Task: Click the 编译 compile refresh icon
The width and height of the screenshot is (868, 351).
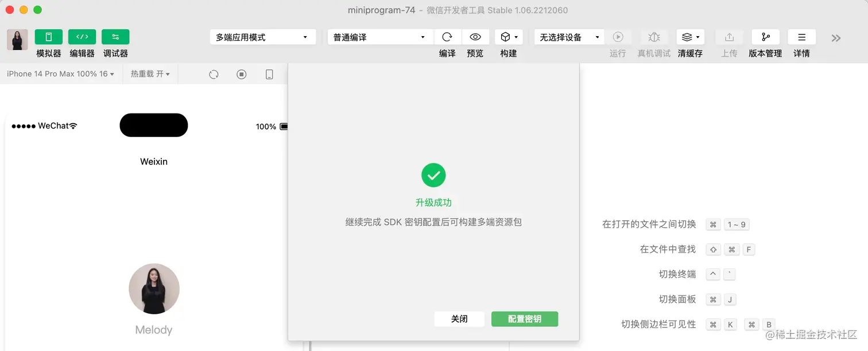Action: (447, 37)
